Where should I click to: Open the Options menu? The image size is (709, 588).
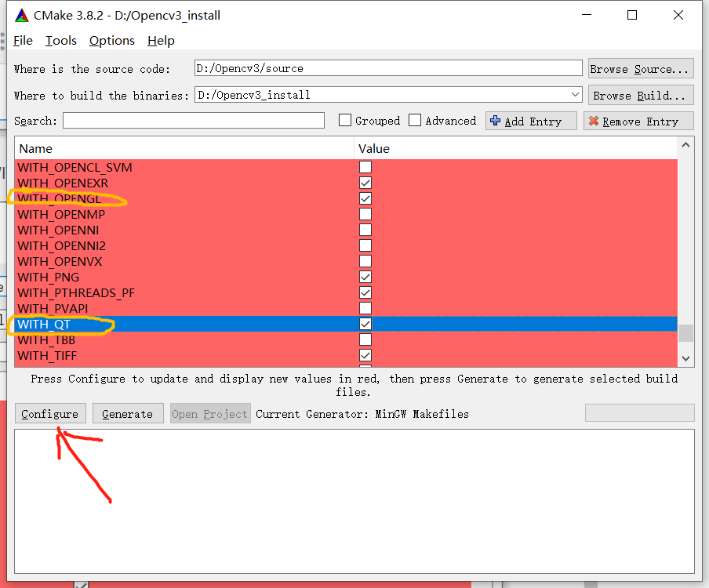pyautogui.click(x=111, y=41)
